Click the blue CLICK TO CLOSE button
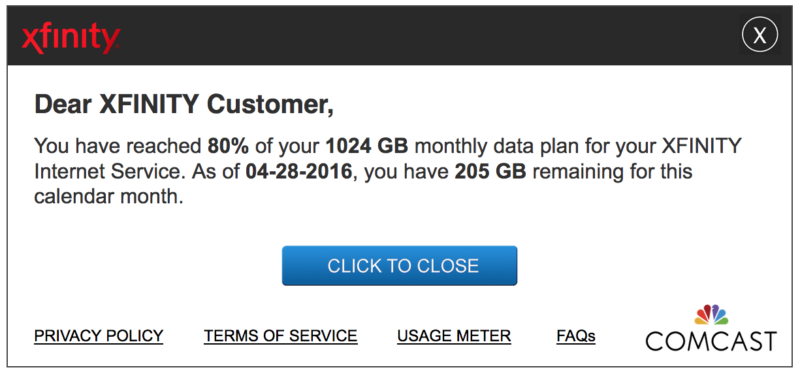Image resolution: width=800 pixels, height=374 pixels. pos(399,265)
